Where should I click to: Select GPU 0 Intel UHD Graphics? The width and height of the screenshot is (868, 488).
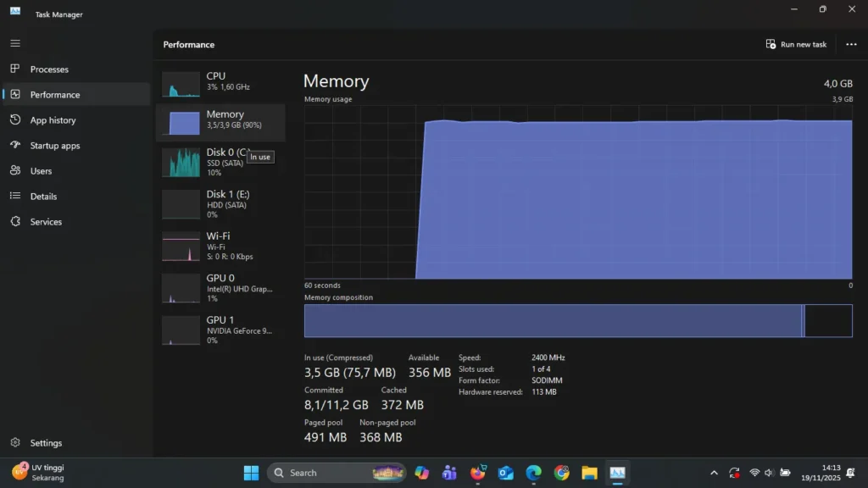pos(220,287)
